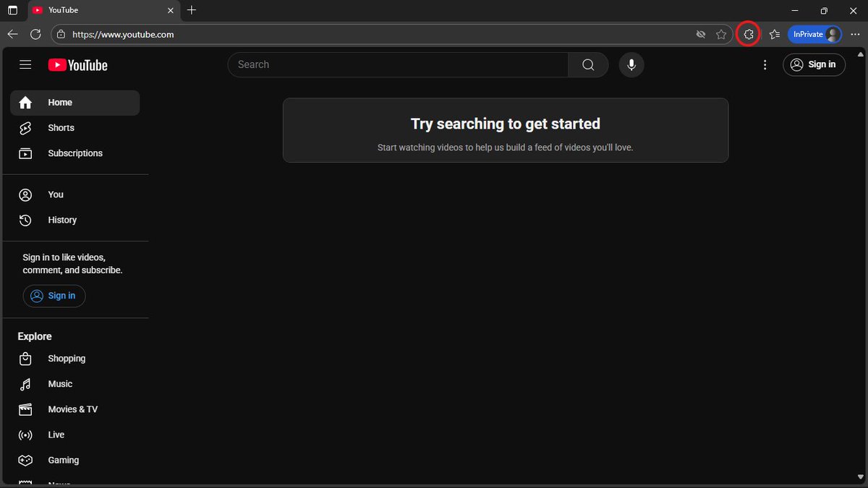Click the Shopping bag icon
Image resolution: width=868 pixels, height=488 pixels.
click(x=25, y=359)
